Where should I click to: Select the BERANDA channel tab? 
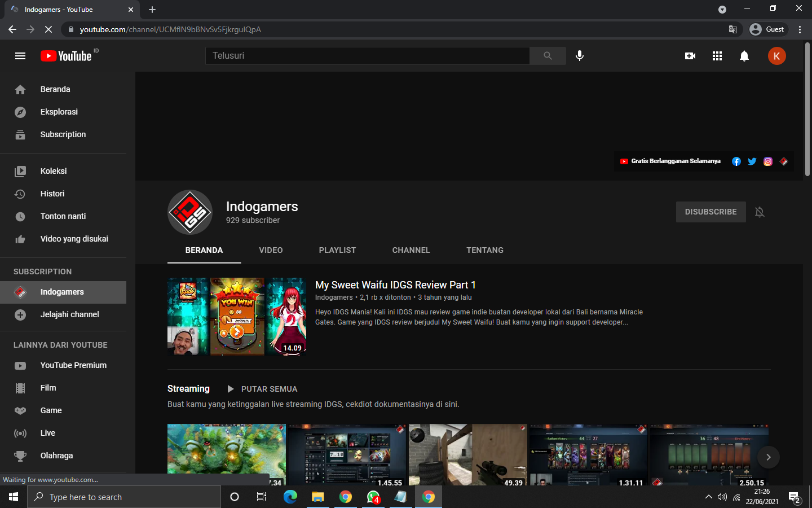tap(204, 250)
